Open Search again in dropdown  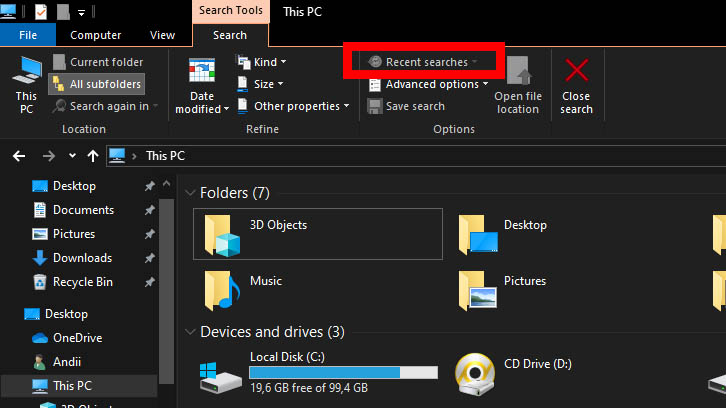point(105,106)
